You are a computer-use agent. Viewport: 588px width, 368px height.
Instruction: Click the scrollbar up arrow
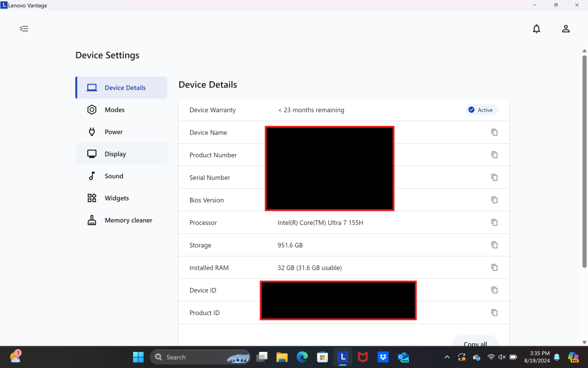point(584,51)
